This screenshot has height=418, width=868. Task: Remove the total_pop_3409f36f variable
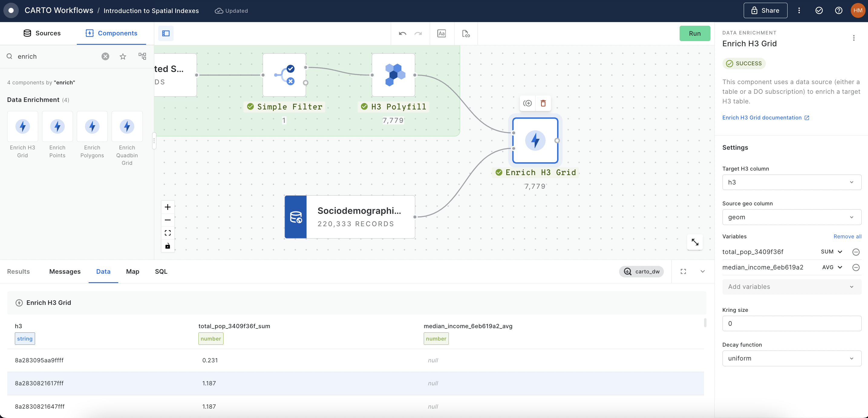pos(856,252)
